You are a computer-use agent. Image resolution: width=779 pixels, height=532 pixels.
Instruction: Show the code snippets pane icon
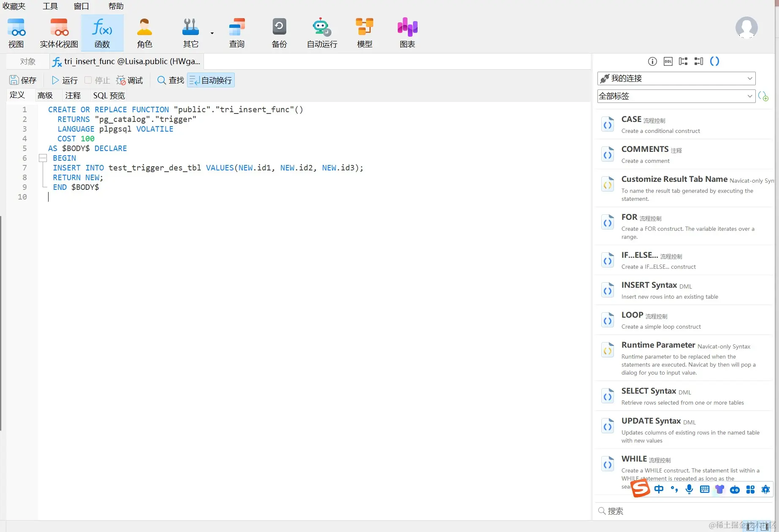[714, 62]
